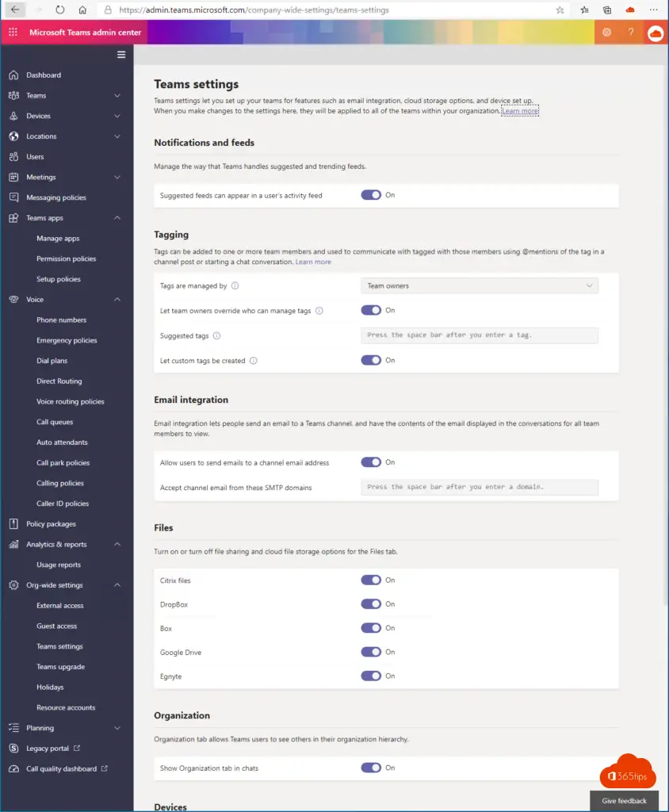Click the settings gear in header
This screenshot has height=812, width=669.
point(606,33)
